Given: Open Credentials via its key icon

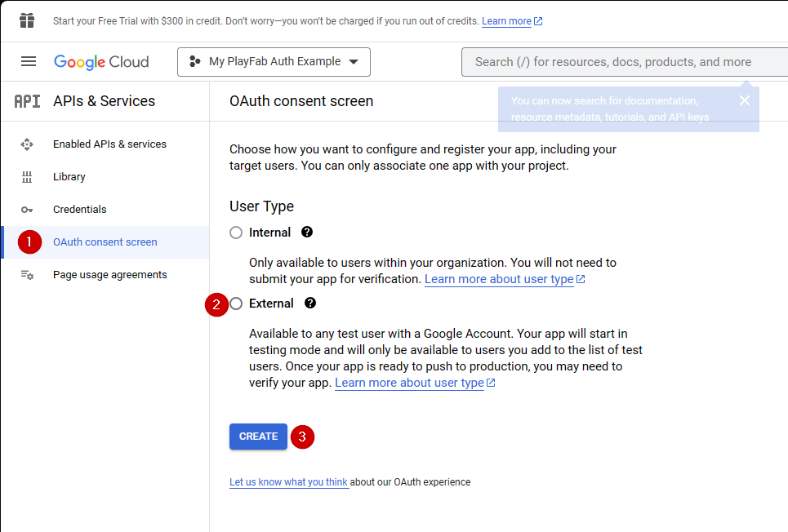Looking at the screenshot, I should 29,209.
